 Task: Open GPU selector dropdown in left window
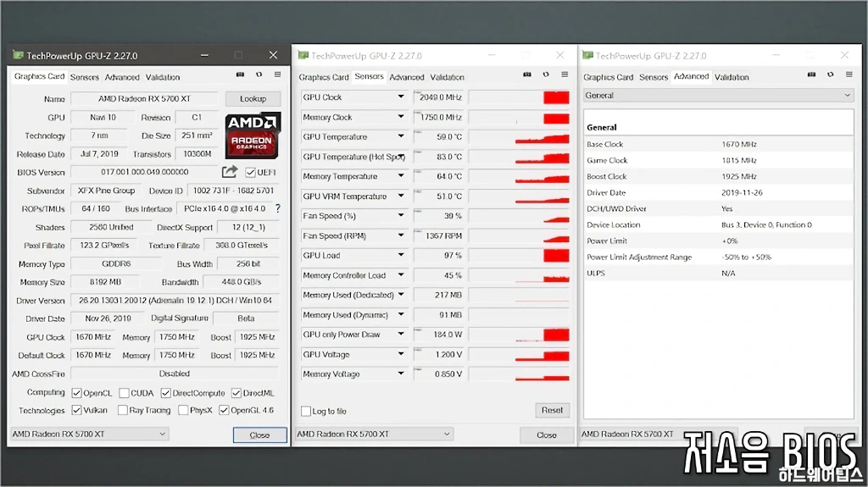tap(89, 434)
